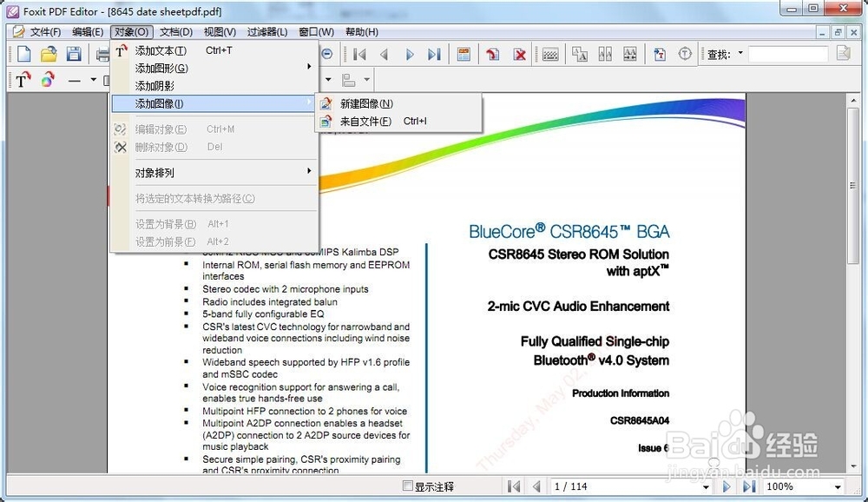Screen dimensions: 868x502
Task: Click the zoom out minus circle icon
Action: (x=327, y=54)
